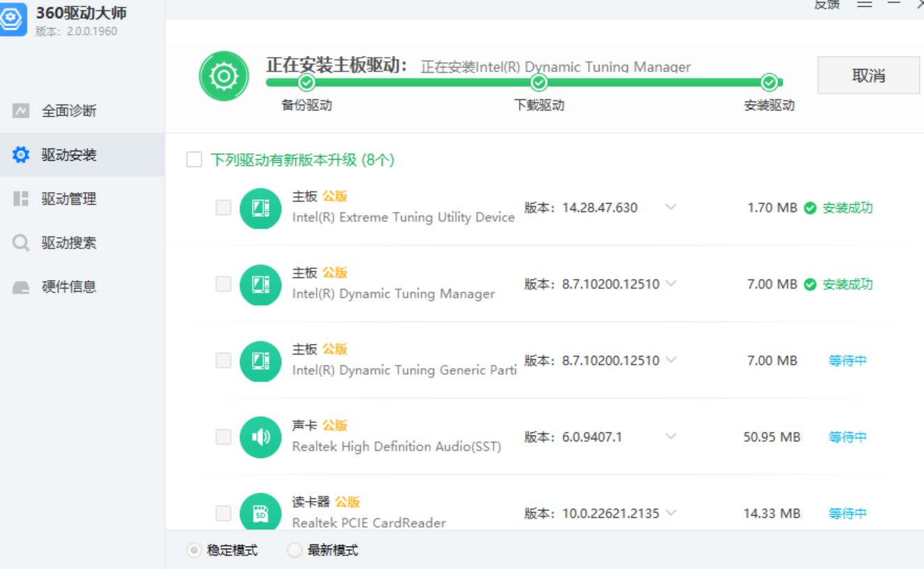Image resolution: width=924 pixels, height=569 pixels.
Task: Click the 1.70 MB size value
Action: pos(772,208)
